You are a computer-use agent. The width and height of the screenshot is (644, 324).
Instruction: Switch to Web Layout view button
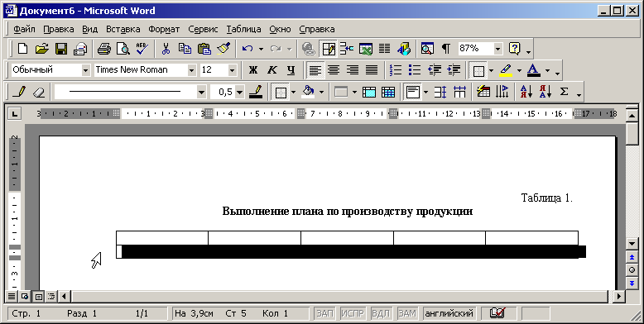(25, 296)
